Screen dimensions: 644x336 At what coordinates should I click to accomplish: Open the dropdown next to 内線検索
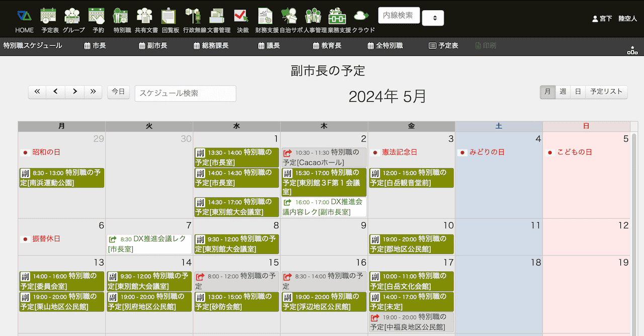coord(433,18)
